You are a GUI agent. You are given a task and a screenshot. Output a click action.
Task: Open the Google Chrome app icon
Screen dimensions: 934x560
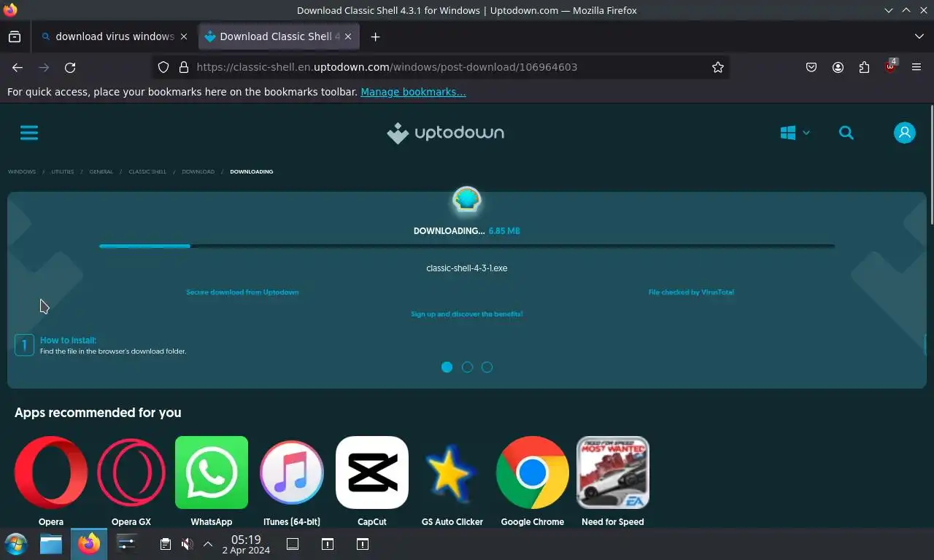pos(533,472)
